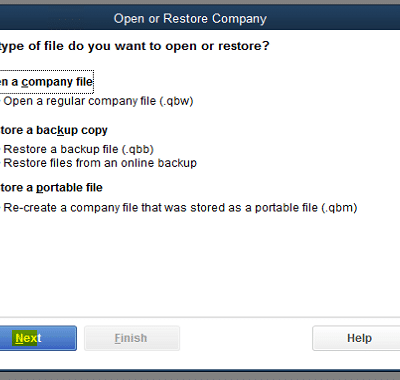Viewport: 400px width, 380px height.
Task: Click "Restore files from an online backup" text
Action: click(100, 163)
